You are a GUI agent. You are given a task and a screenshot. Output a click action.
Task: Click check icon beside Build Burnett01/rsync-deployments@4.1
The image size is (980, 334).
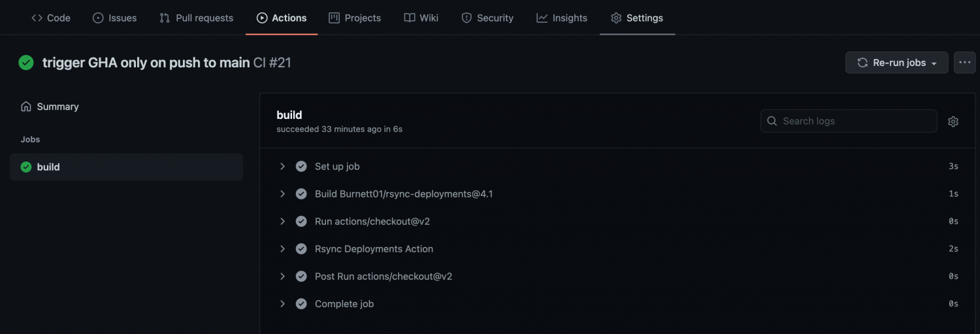coord(301,194)
